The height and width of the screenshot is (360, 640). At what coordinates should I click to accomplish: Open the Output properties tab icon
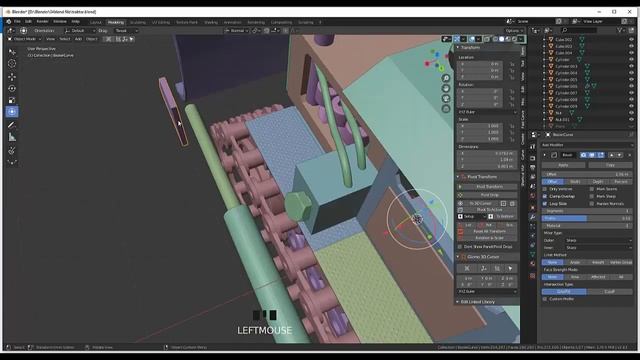tap(532, 168)
